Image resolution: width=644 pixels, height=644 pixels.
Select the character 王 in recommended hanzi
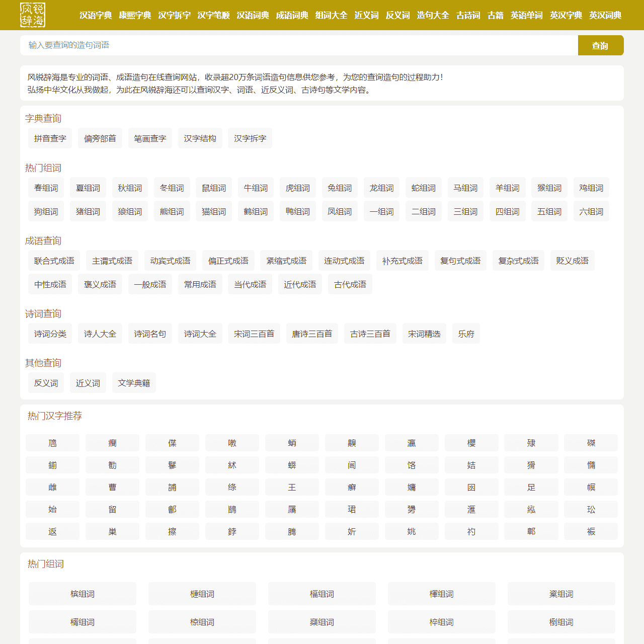pyautogui.click(x=292, y=487)
